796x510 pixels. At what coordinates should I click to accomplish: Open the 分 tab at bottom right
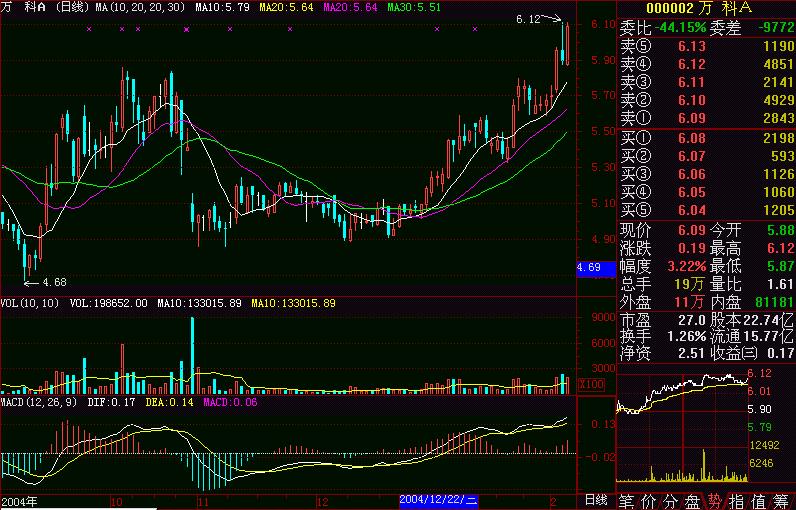(x=671, y=500)
